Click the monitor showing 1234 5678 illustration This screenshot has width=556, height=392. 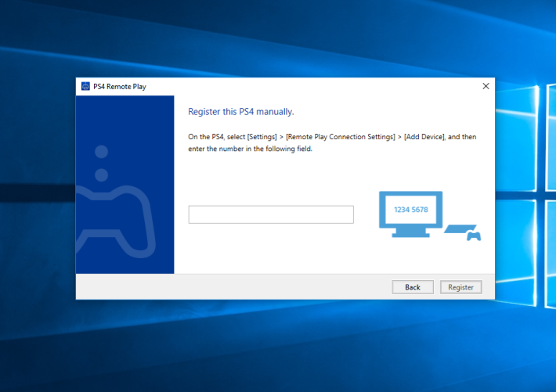(x=411, y=214)
